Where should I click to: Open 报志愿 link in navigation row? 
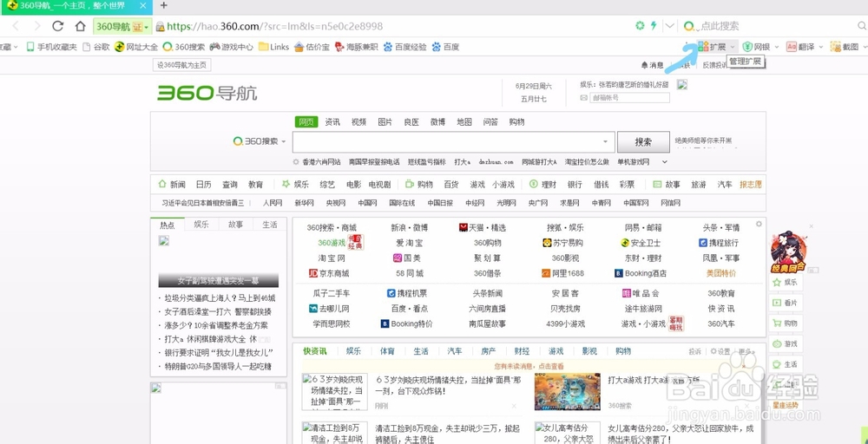tap(751, 184)
